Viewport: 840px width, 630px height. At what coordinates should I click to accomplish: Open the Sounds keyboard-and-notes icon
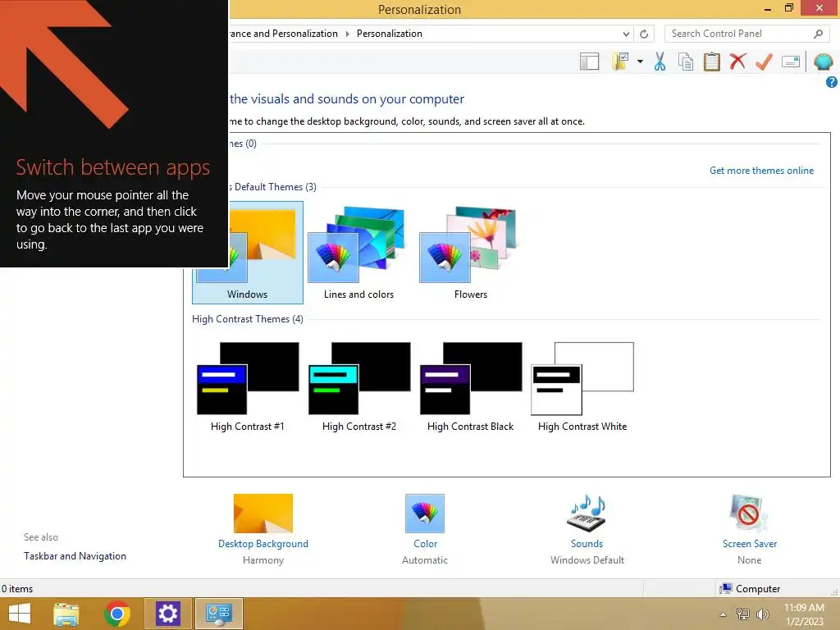587,514
